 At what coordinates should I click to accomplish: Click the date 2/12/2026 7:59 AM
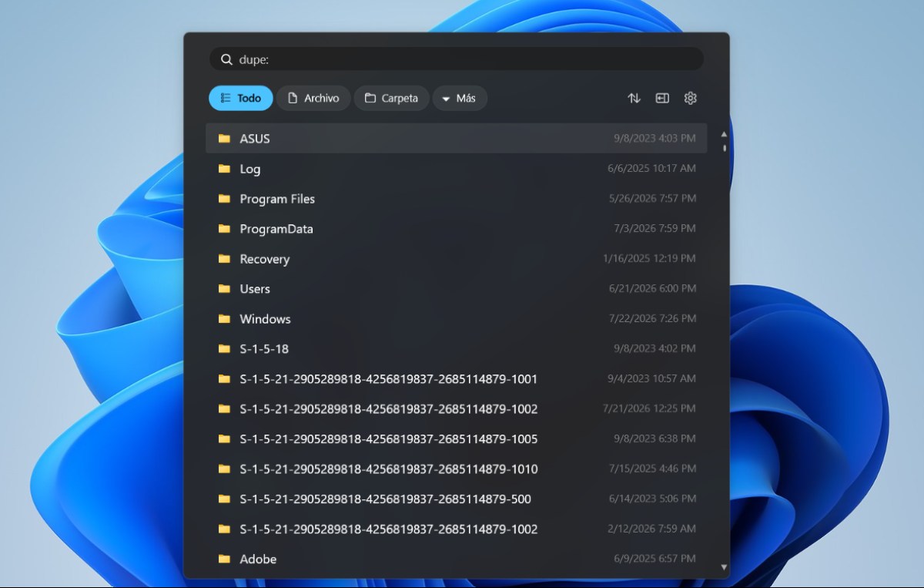651,529
